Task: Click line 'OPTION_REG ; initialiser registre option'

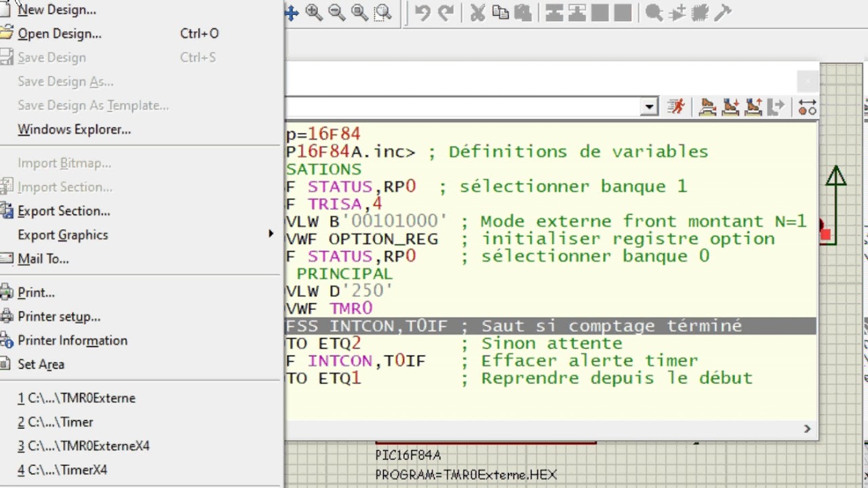Action: click(530, 239)
